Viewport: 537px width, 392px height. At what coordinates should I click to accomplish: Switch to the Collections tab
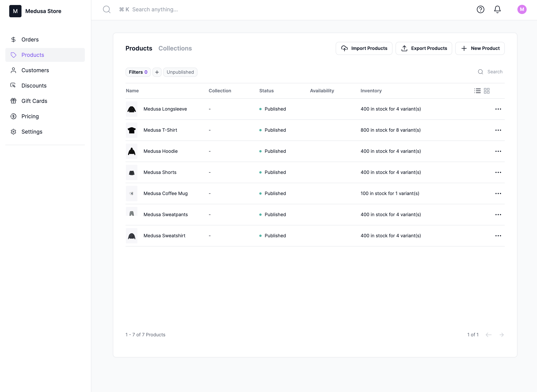click(175, 48)
